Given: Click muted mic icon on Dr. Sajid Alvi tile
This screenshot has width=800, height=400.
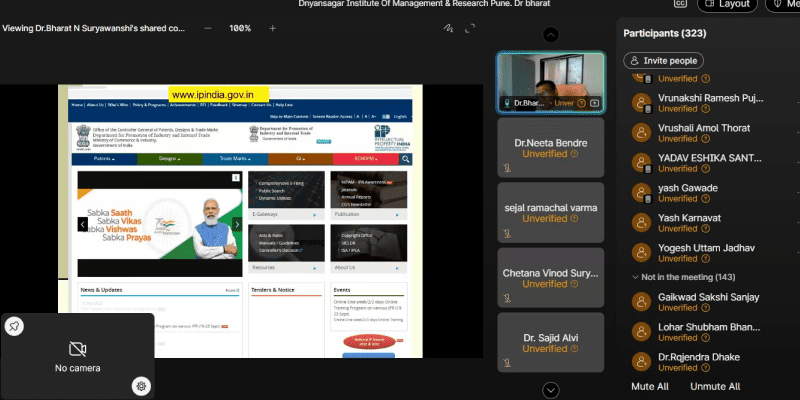Looking at the screenshot, I should (x=507, y=363).
